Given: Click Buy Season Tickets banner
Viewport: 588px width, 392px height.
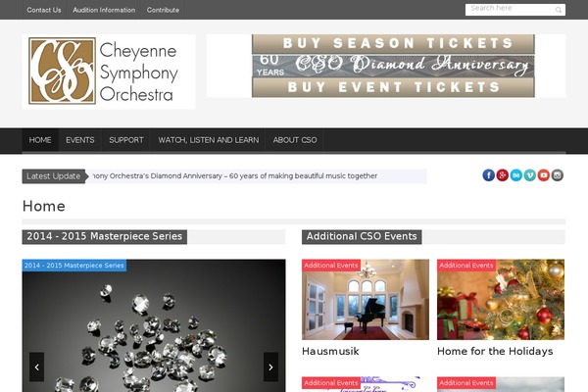Looking at the screenshot, I should (393, 43).
